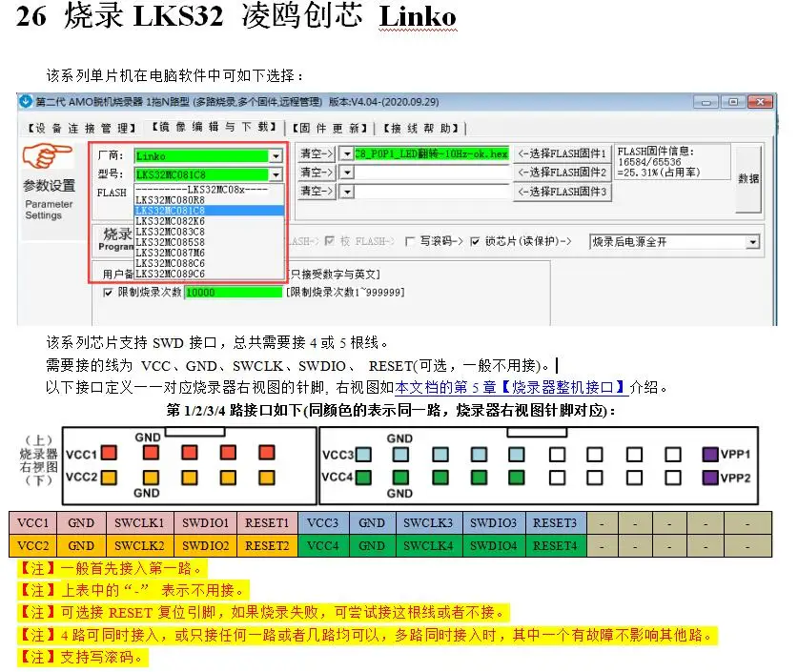
Task: Click the 烧录 Program button
Action: point(116,239)
